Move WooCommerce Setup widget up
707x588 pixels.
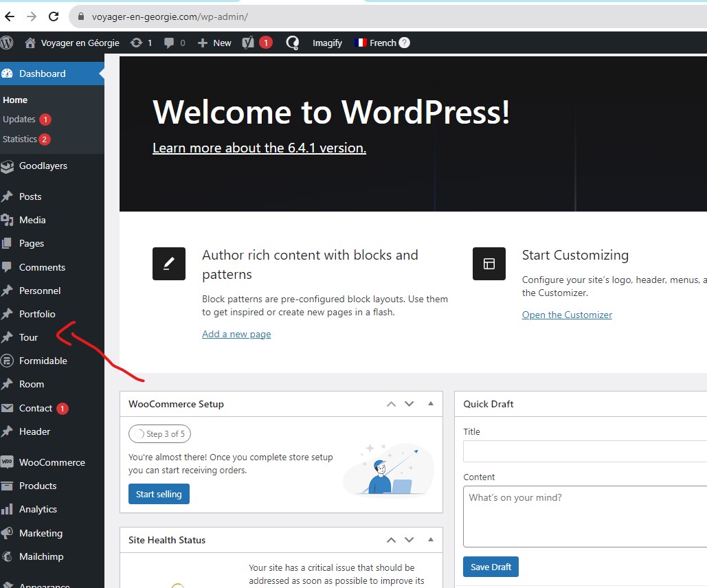(392, 404)
